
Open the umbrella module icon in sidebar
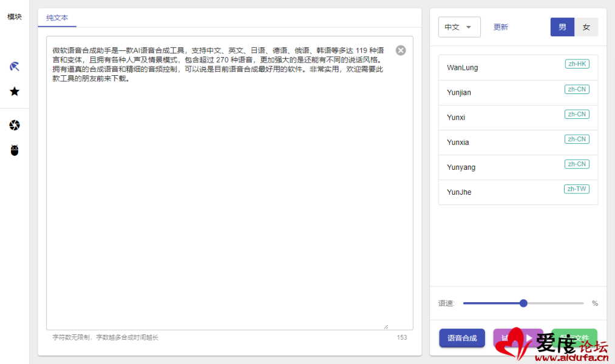tap(15, 66)
